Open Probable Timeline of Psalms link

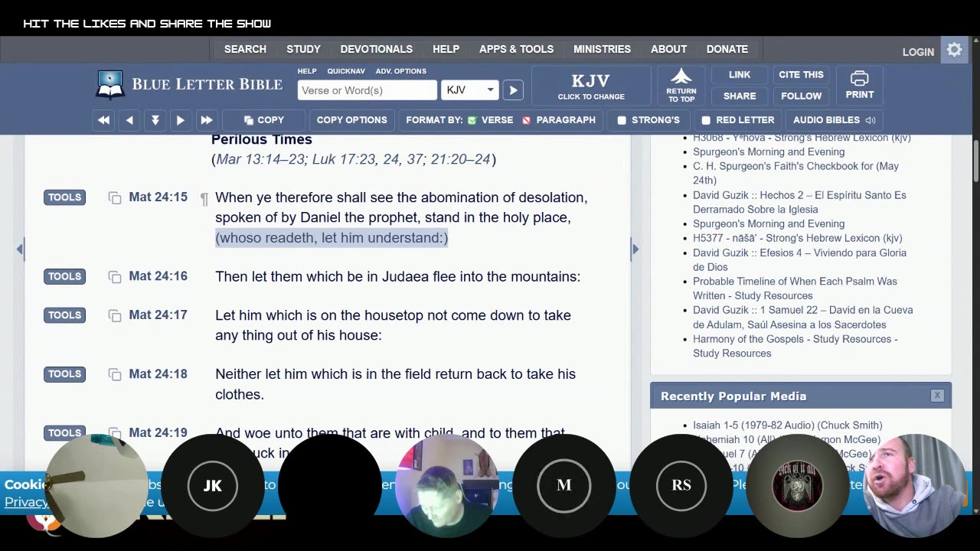[x=795, y=289]
